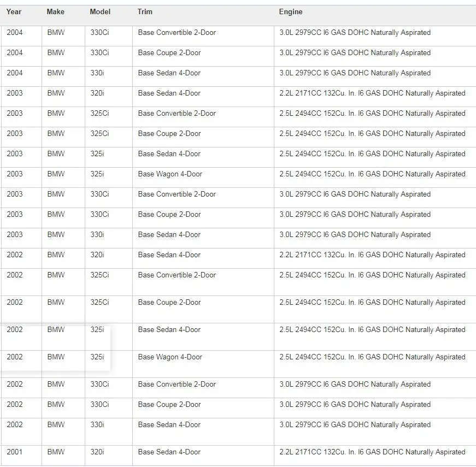Click 2001 320i 2.2L 2171CC engine cell
The image size is (476, 467).
(375, 456)
